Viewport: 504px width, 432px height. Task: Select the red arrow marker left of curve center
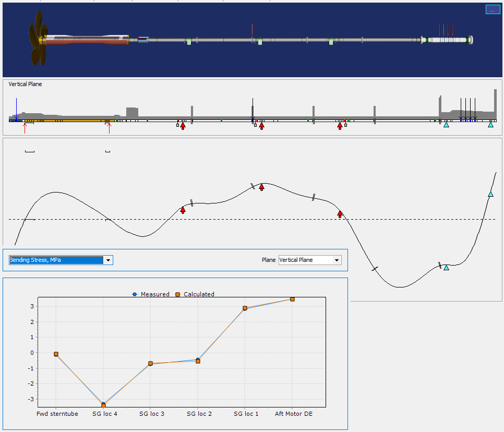183,210
